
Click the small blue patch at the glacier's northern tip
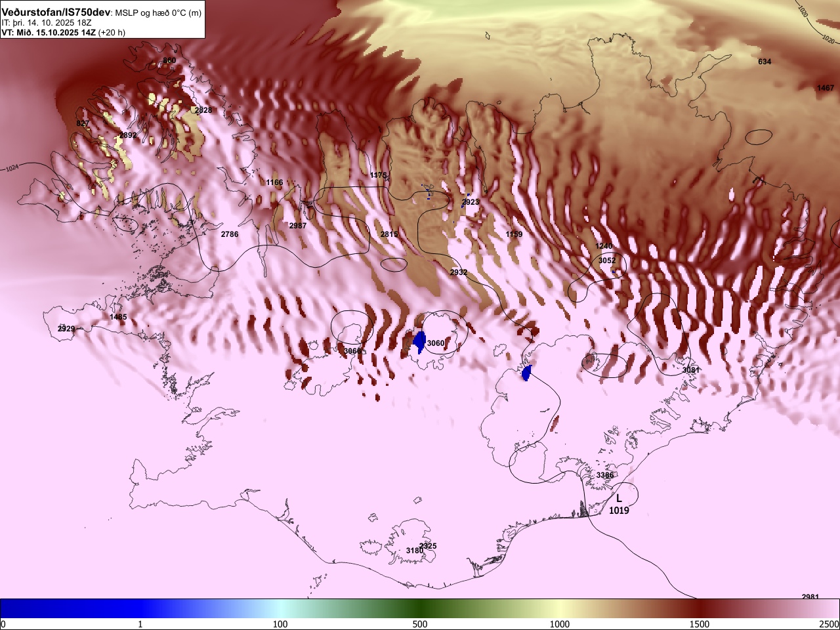(526, 373)
